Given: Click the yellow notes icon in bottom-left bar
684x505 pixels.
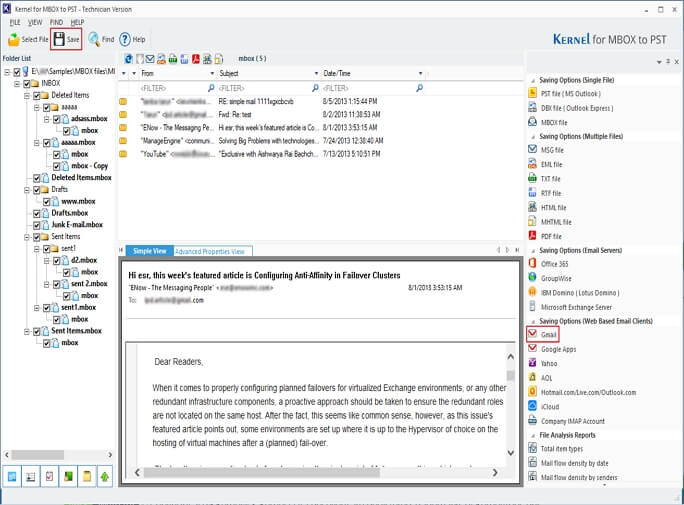Looking at the screenshot, I should (86, 476).
